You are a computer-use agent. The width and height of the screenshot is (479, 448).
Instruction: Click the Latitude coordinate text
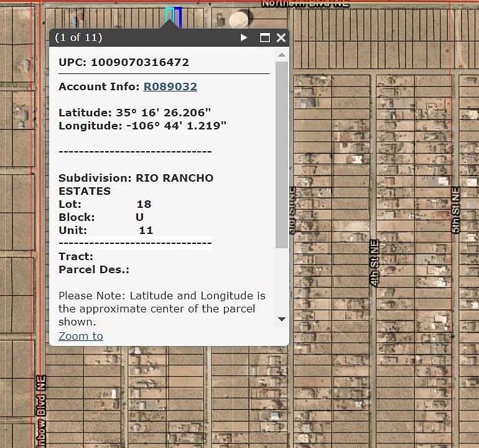(135, 113)
